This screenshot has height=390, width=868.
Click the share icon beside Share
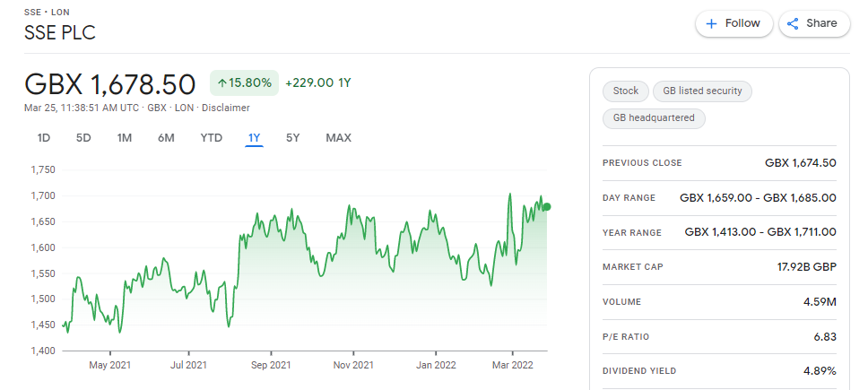793,24
